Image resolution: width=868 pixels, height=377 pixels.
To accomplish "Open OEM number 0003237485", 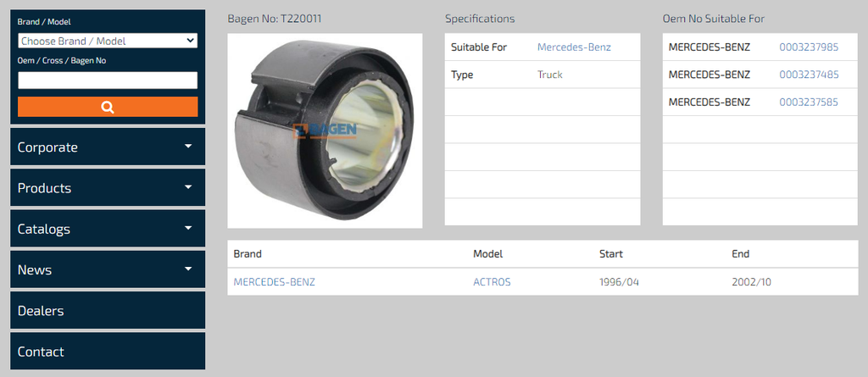I will 809,75.
